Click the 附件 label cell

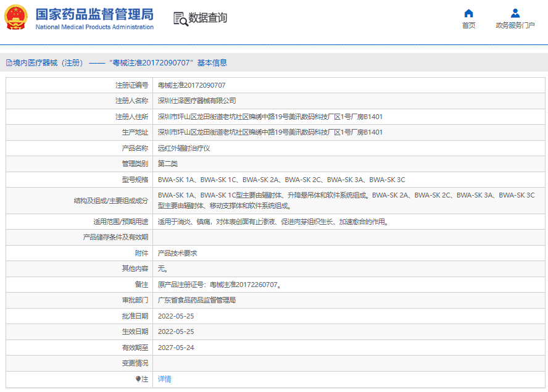tap(80, 253)
